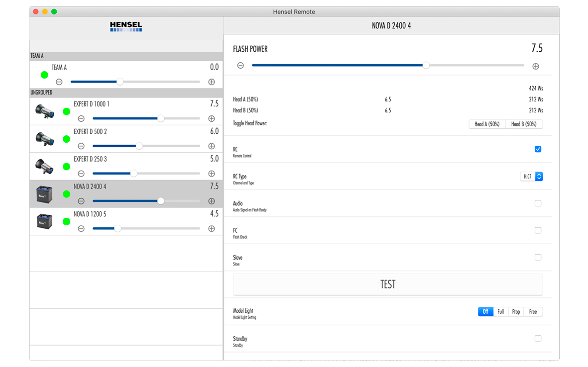Uncheck the RC Remote Control checkbox
The height and width of the screenshot is (367, 588).
[538, 149]
